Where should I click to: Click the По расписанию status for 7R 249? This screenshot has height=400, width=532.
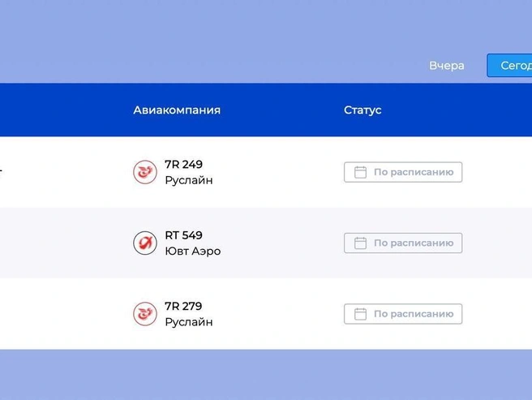click(x=403, y=172)
